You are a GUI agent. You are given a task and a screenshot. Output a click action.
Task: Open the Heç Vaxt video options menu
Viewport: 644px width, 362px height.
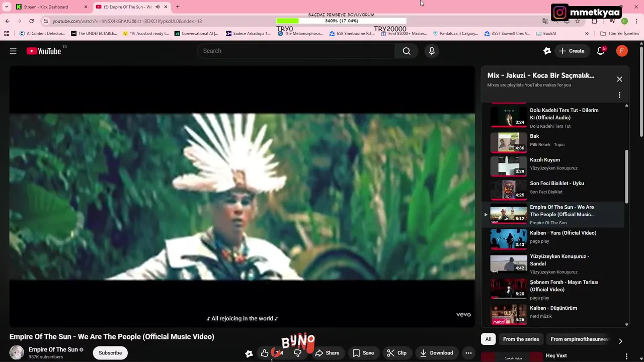[626, 356]
